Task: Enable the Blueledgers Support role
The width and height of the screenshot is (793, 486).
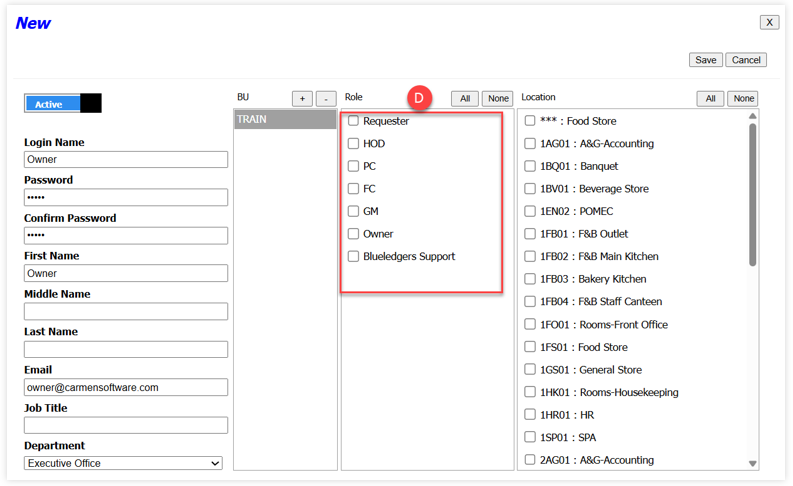Action: [353, 256]
